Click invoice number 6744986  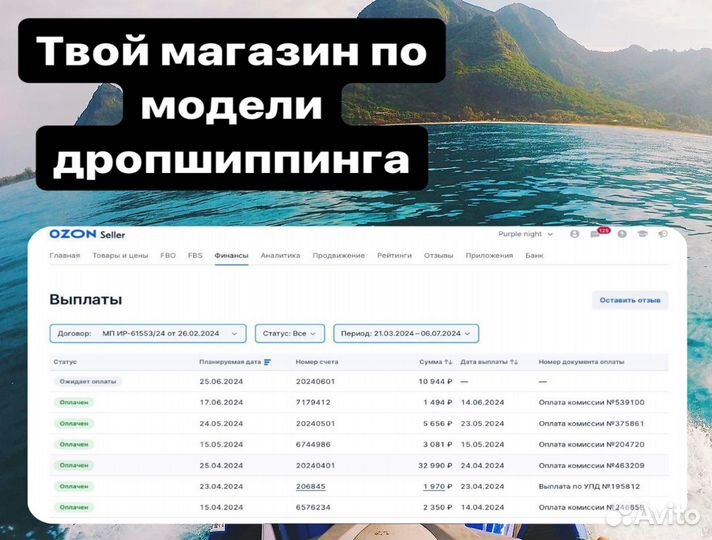pyautogui.click(x=313, y=444)
